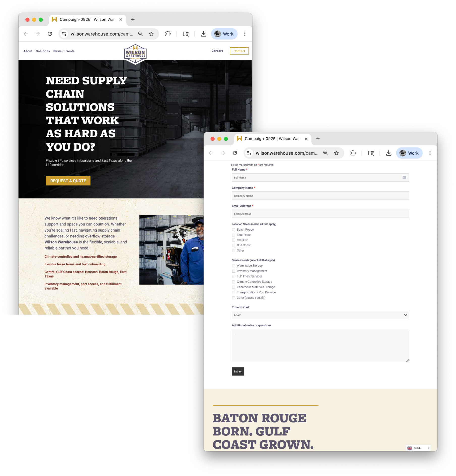Open site info icon in front window address bar

[x=249, y=153]
